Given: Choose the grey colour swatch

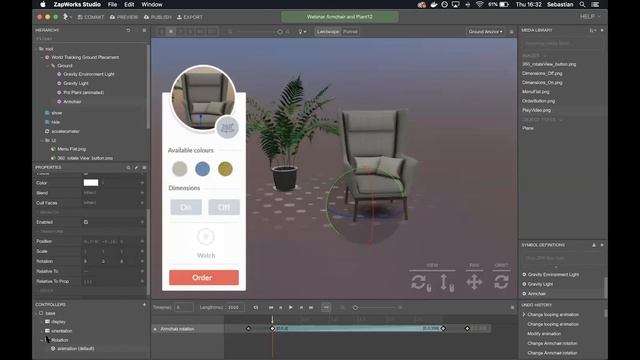Looking at the screenshot, I should pyautogui.click(x=180, y=169).
